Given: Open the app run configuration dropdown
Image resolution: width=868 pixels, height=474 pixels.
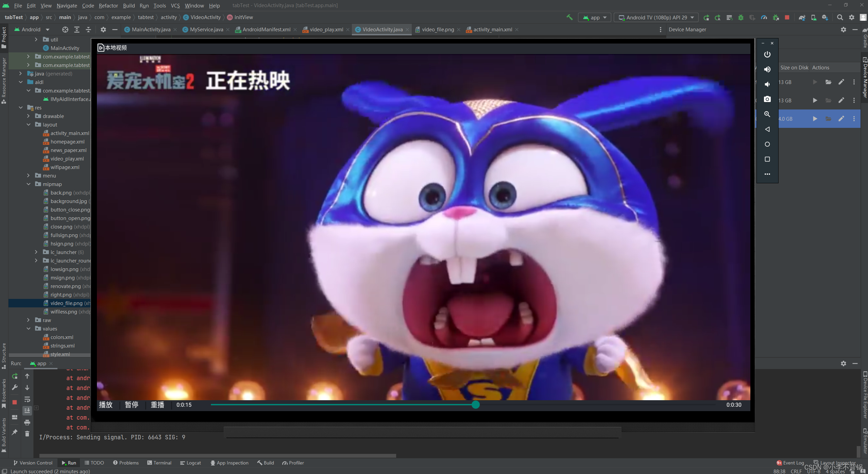Looking at the screenshot, I should coord(595,17).
